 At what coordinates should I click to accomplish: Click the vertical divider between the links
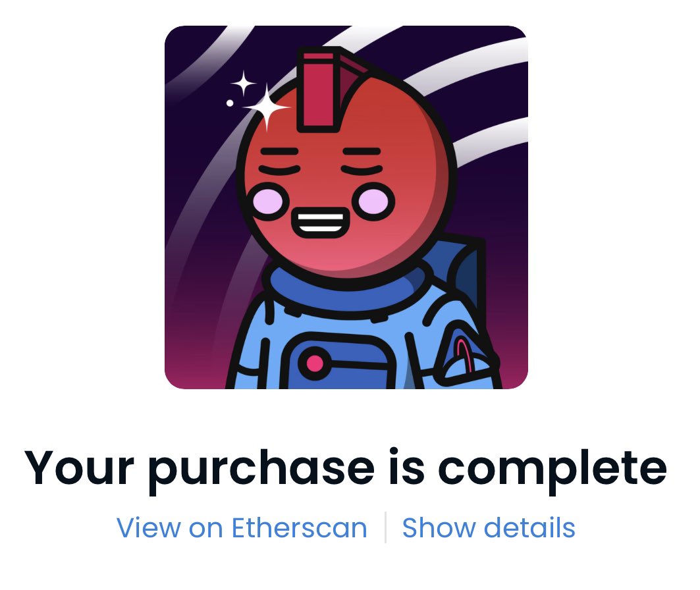(385, 528)
